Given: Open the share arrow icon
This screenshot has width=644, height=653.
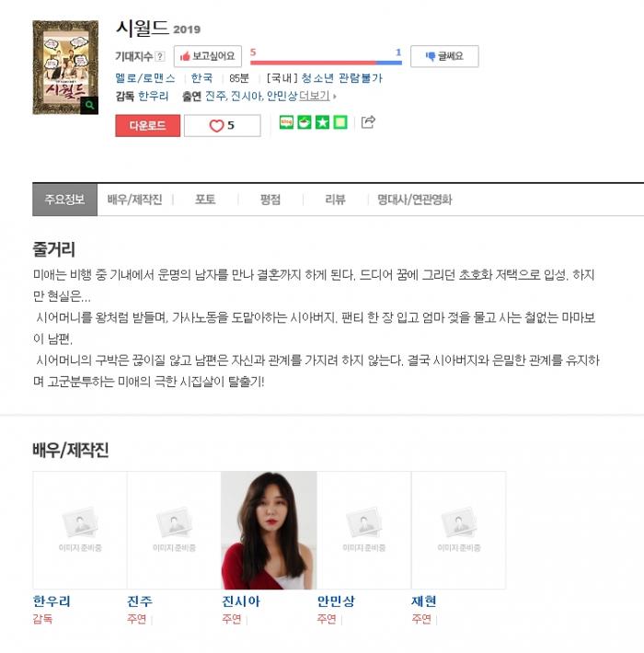Looking at the screenshot, I should coord(368,122).
